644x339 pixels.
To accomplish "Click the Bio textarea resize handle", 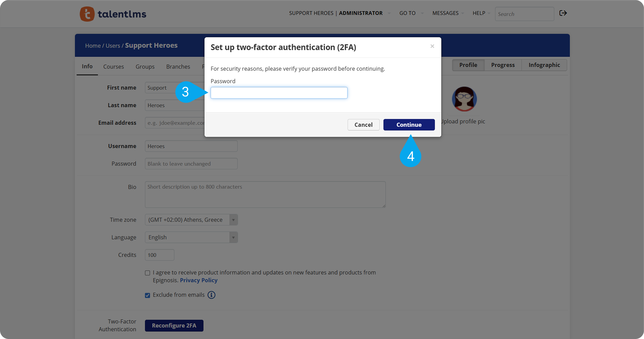I will 384,206.
